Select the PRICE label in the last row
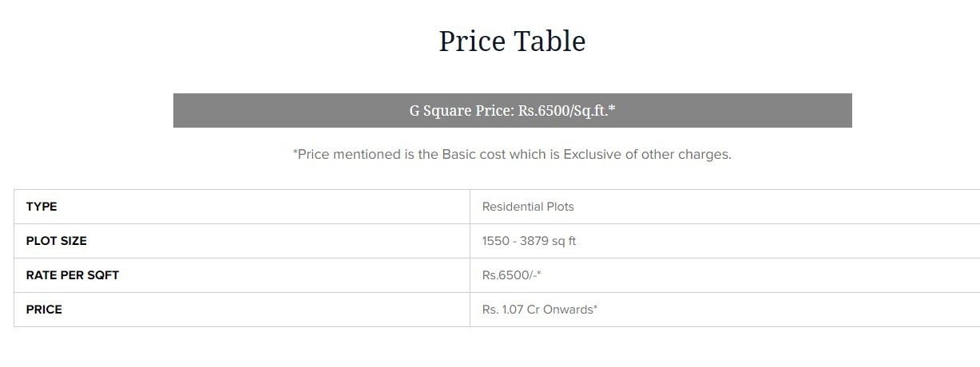This screenshot has height=367, width=980. pos(44,310)
